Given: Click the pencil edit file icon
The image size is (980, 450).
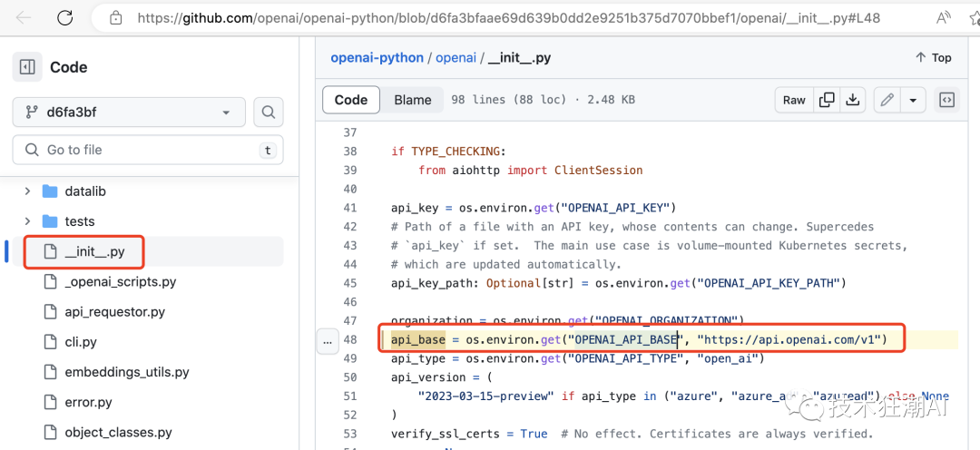Looking at the screenshot, I should click(887, 100).
